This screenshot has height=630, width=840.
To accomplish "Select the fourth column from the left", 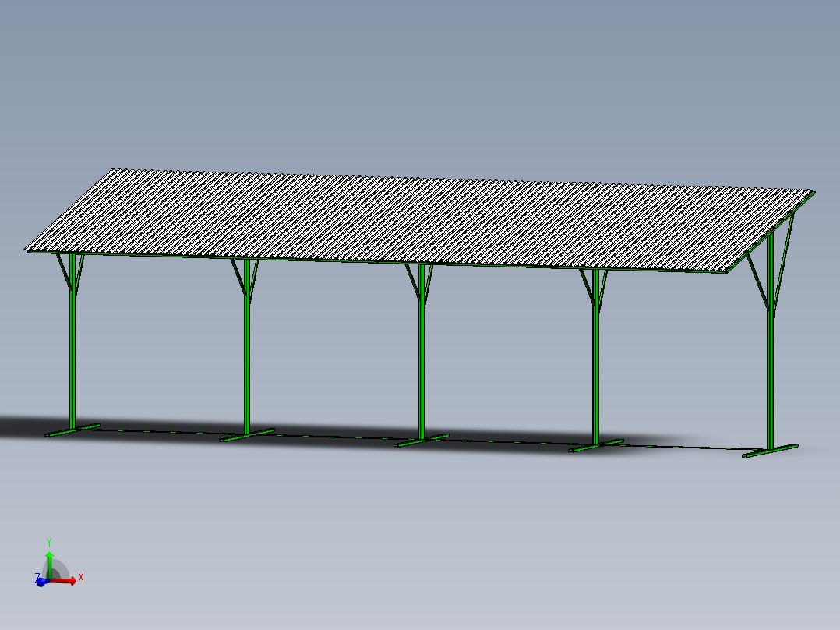I will [595, 357].
